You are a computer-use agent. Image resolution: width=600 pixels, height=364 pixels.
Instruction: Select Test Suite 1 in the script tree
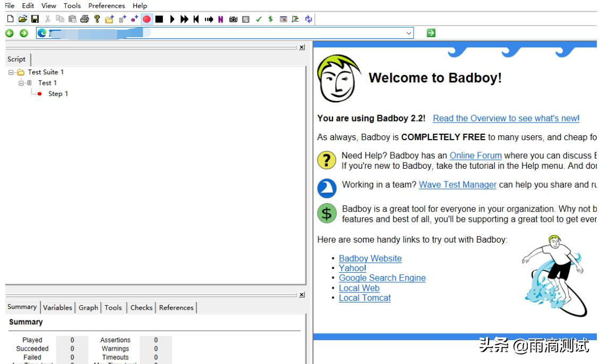click(46, 72)
